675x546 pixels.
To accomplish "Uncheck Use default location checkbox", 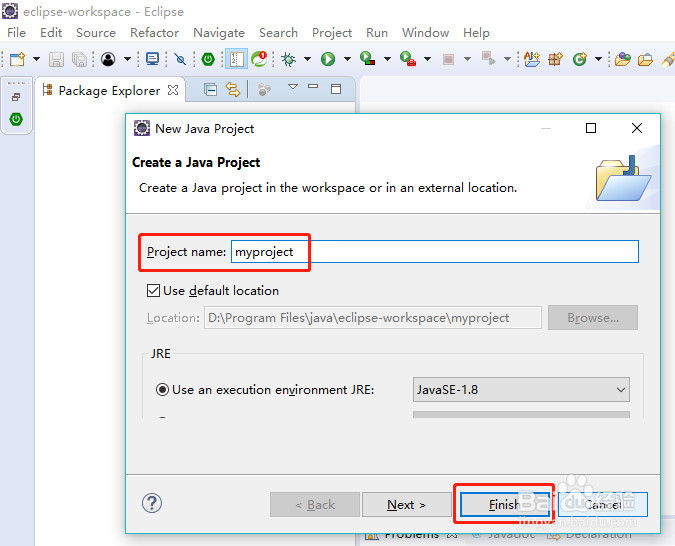I will 153,291.
